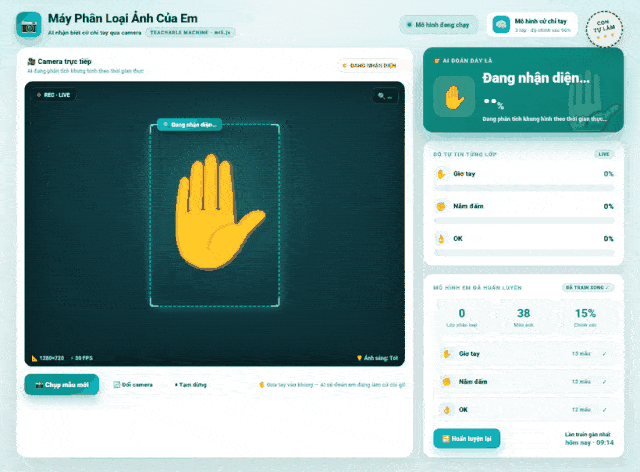
Task: Click the 'Chụp mẫu mới' button
Action: pos(62,385)
